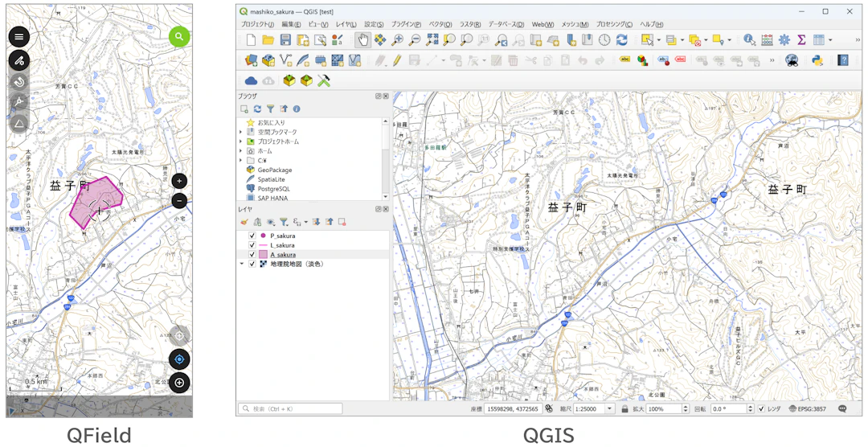Open attribute table dropdown arrow
The height and width of the screenshot is (447, 868).
point(829,40)
